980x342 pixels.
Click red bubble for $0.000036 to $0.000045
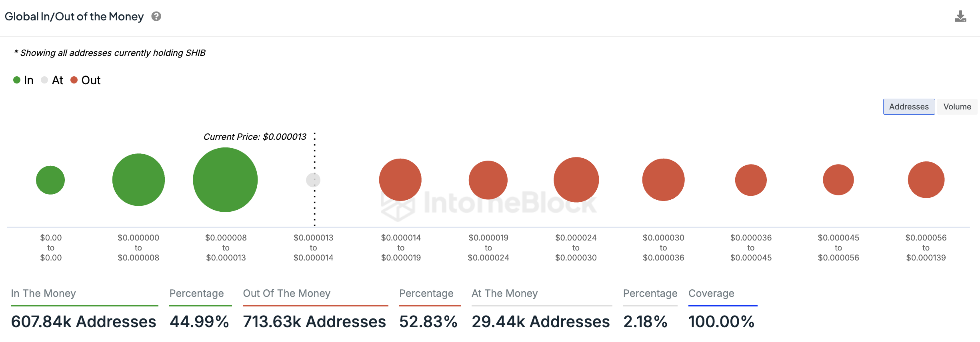[x=751, y=180]
